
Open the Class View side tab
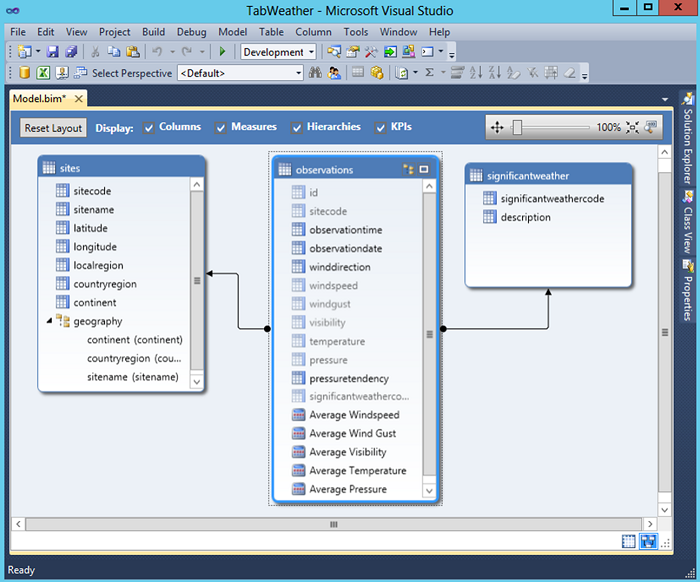(x=688, y=222)
